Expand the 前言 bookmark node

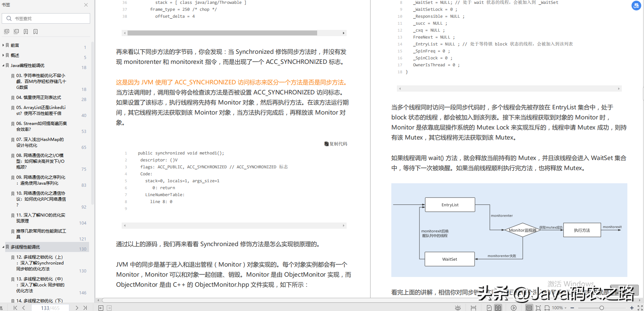(x=3, y=45)
